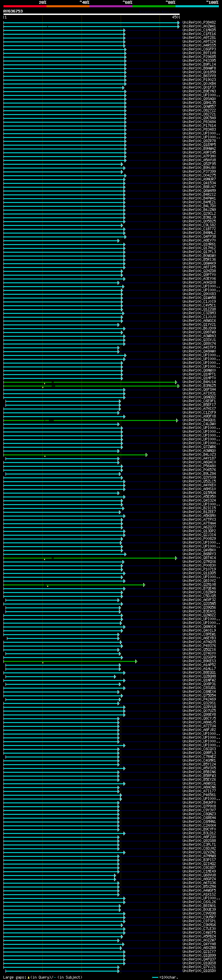Select label UniRef100_Q4YYA8
This screenshot has width=222, height=980.
199,944
